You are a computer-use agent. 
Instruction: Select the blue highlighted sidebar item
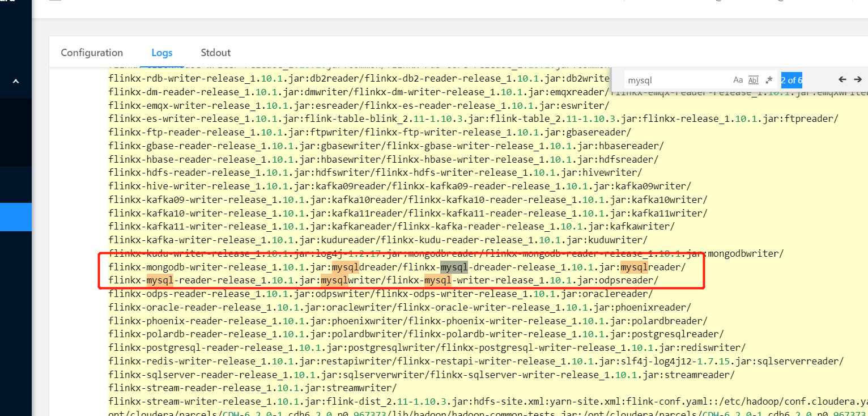coord(15,217)
